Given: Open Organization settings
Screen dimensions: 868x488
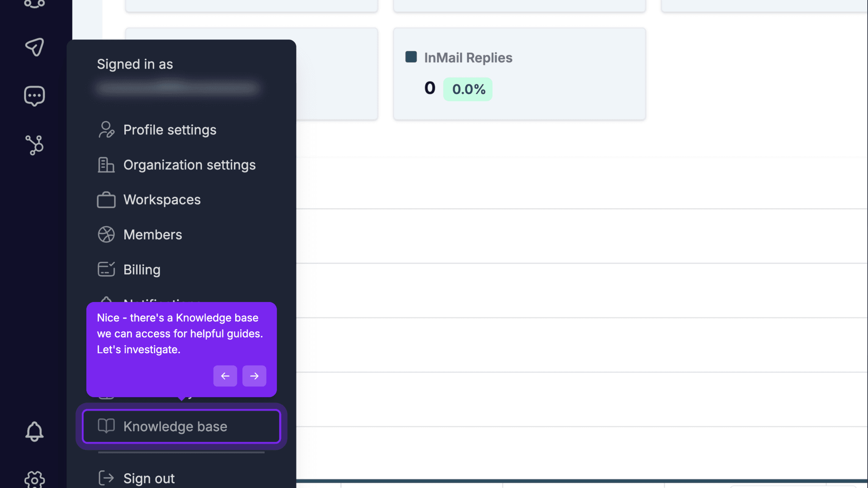Looking at the screenshot, I should coord(189,165).
